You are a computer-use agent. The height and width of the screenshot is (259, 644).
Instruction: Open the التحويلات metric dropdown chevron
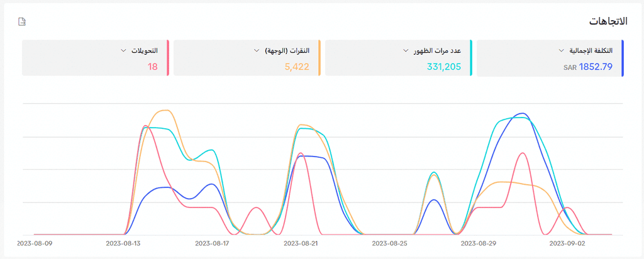click(122, 50)
